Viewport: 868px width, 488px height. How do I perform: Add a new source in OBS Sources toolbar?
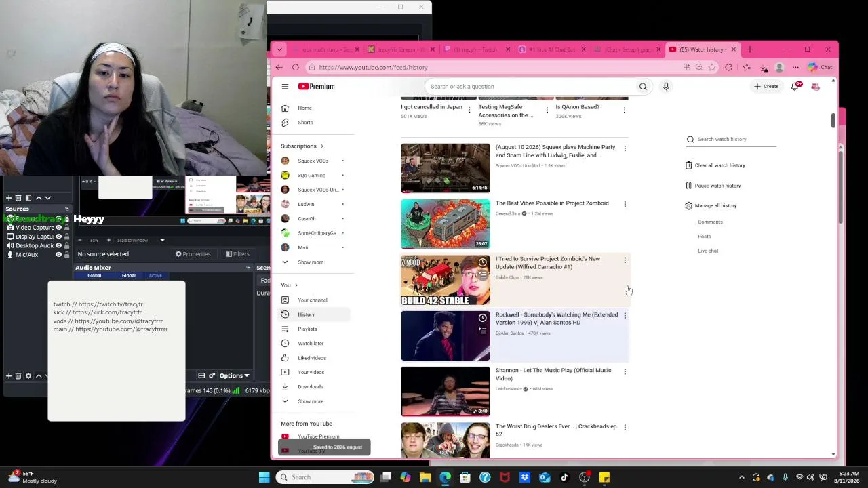tap(9, 375)
